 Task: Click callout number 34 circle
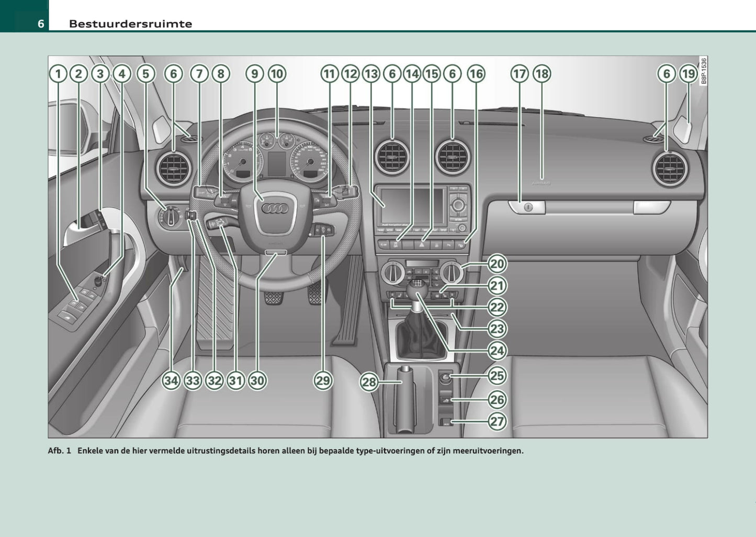[171, 381]
